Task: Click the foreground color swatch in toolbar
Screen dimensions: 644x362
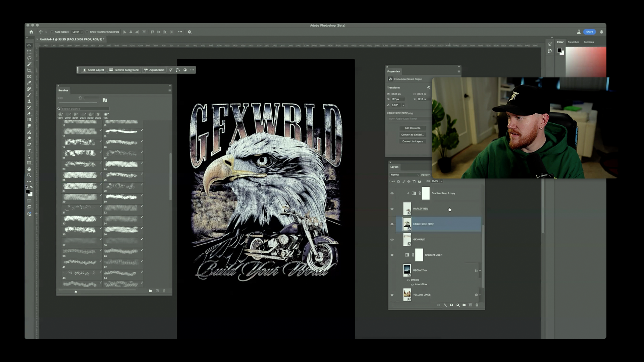Action: pyautogui.click(x=28, y=192)
